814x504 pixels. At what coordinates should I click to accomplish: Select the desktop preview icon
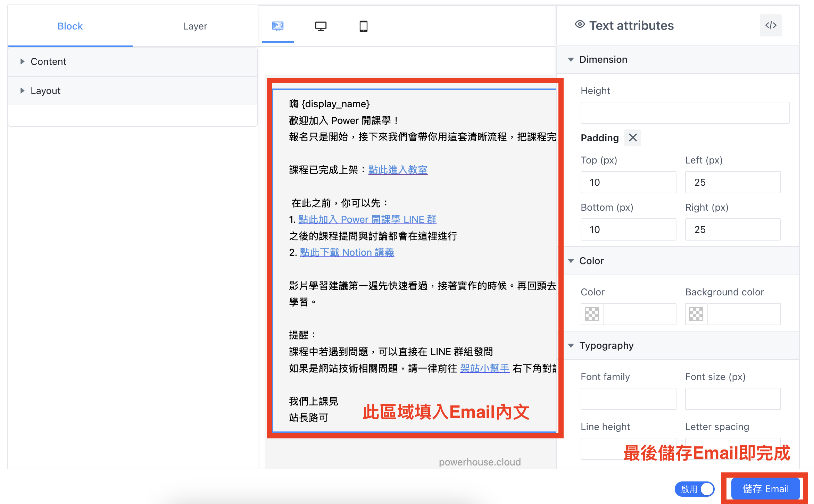(321, 26)
